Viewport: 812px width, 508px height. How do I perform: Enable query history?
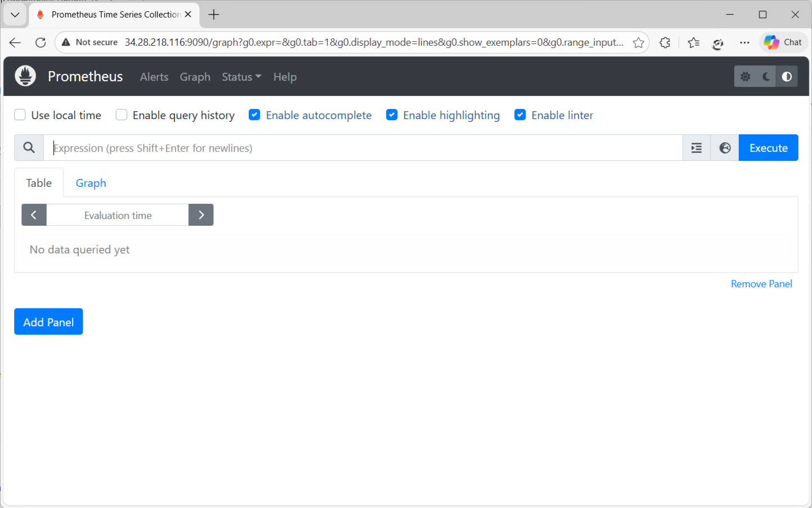pos(121,115)
